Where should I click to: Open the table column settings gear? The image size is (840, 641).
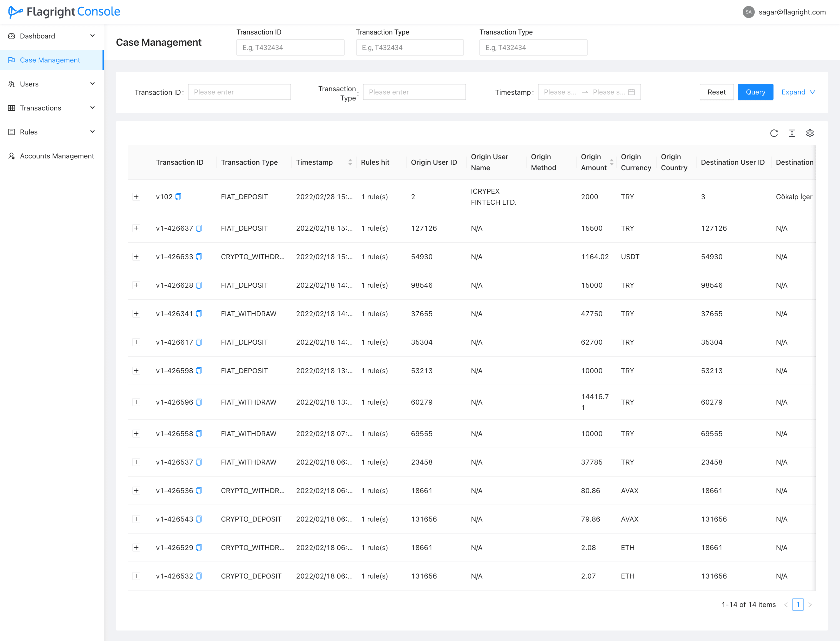tap(809, 133)
